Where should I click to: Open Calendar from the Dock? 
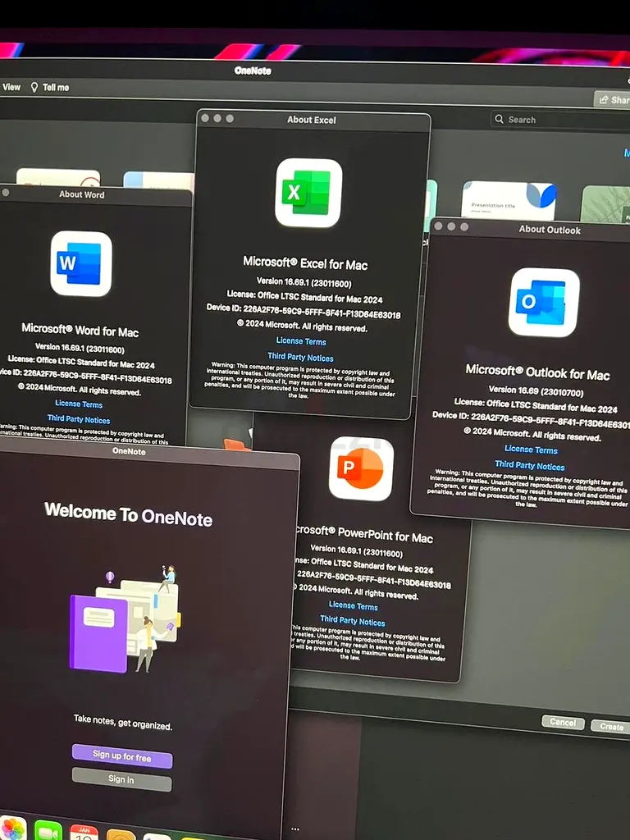coord(84,832)
